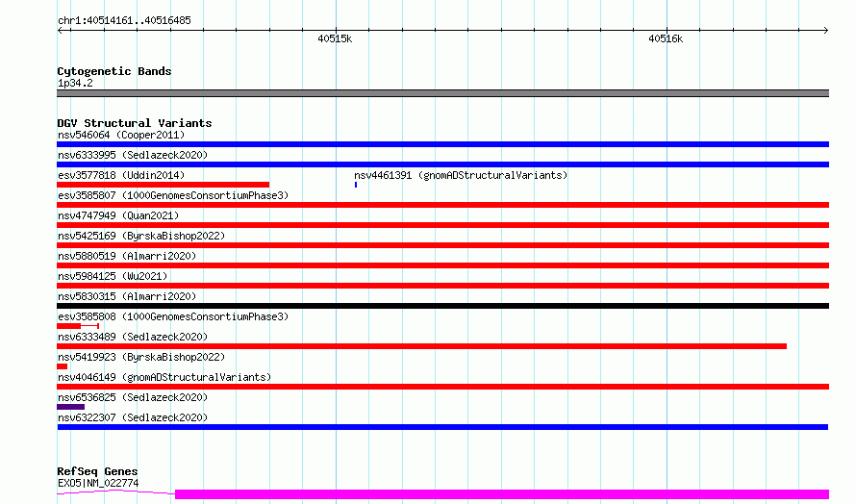This screenshot has height=504, width=856.
Task: Open the esv3577818 (Uddin2014) variant label
Action: pos(121,175)
